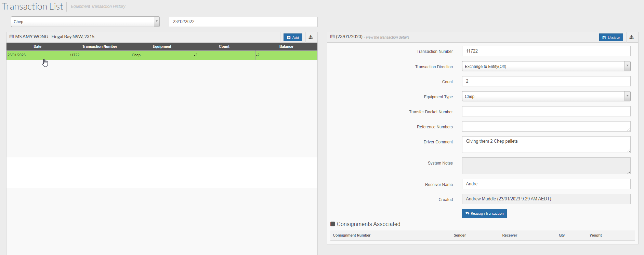Click the Consignments Associated square icon
This screenshot has height=255, width=644.
333,224
